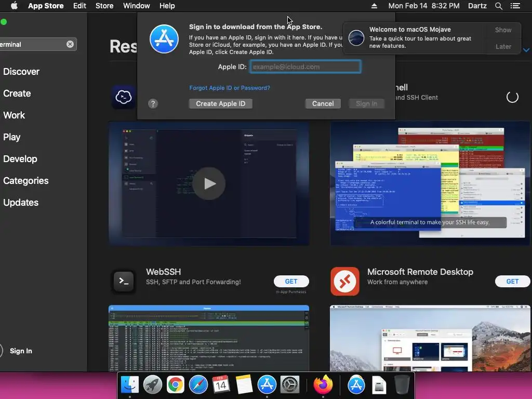Screen dimensions: 532x399
Task: Click the Sign In dialog button
Action: click(366, 103)
